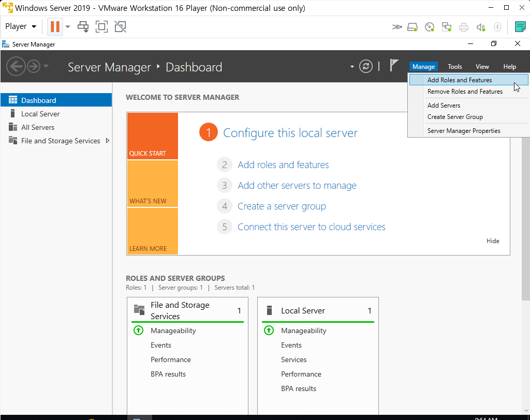Expand File and Storage Services arrow
The height and width of the screenshot is (420, 530).
pos(108,141)
